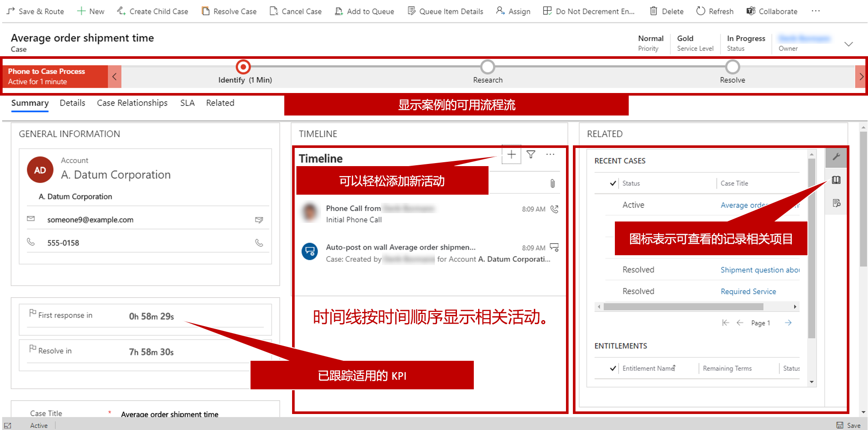Switch to the Case Relationships tab

pos(132,103)
